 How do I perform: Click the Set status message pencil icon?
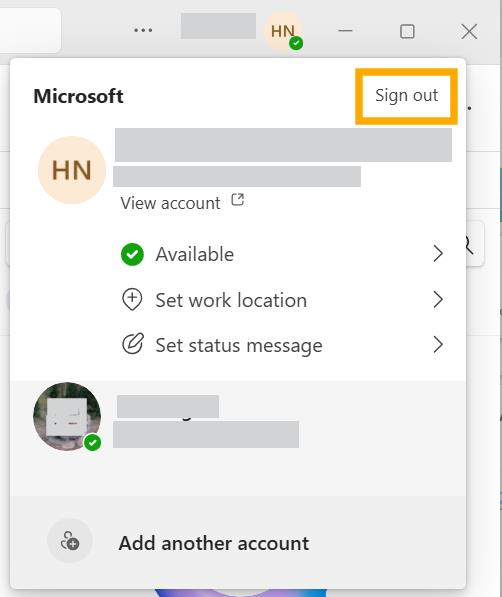coord(133,344)
